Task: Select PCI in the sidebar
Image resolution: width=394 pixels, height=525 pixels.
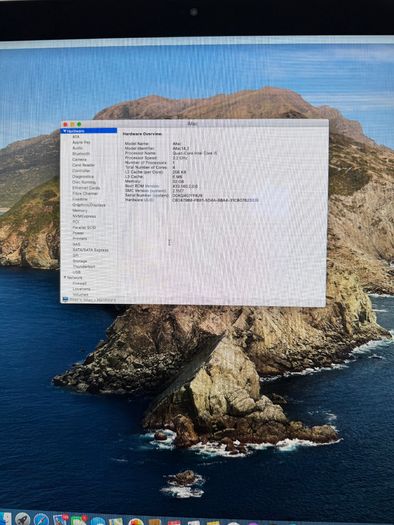Action: (76, 222)
